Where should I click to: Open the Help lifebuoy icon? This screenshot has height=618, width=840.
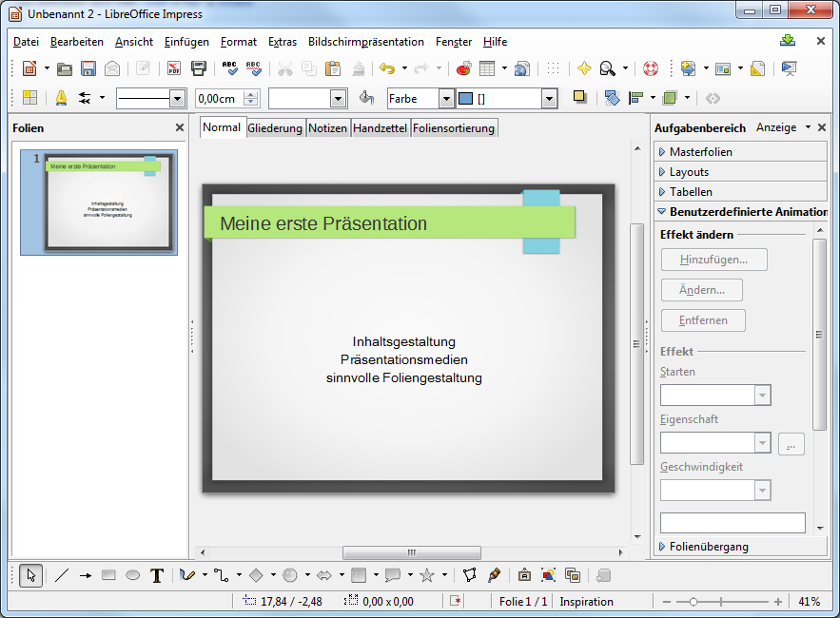click(x=651, y=68)
